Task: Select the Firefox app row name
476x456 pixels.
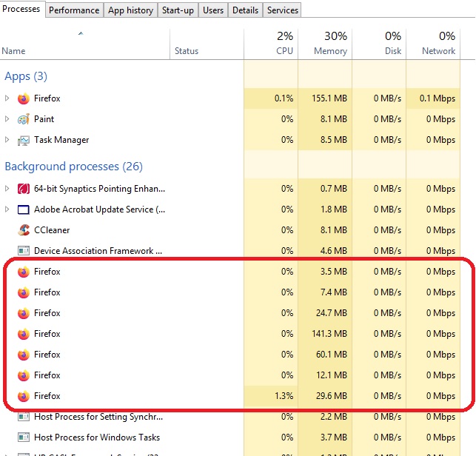Action: [47, 98]
